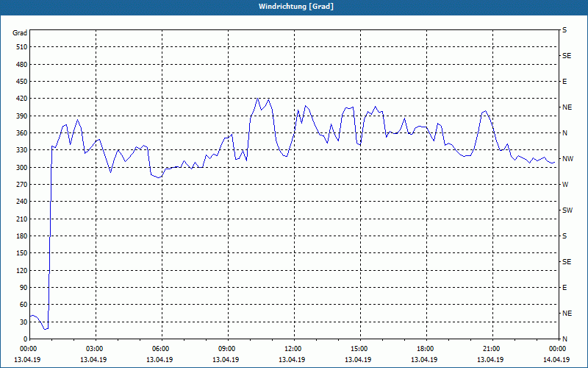Click the 420 degree axis label
Screen dimensions: 588x368
tap(22, 99)
